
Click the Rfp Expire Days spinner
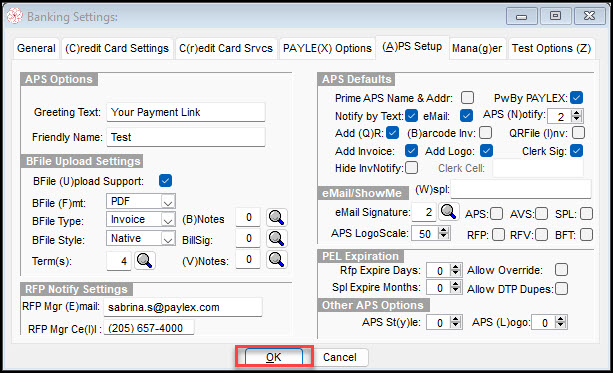(x=455, y=270)
